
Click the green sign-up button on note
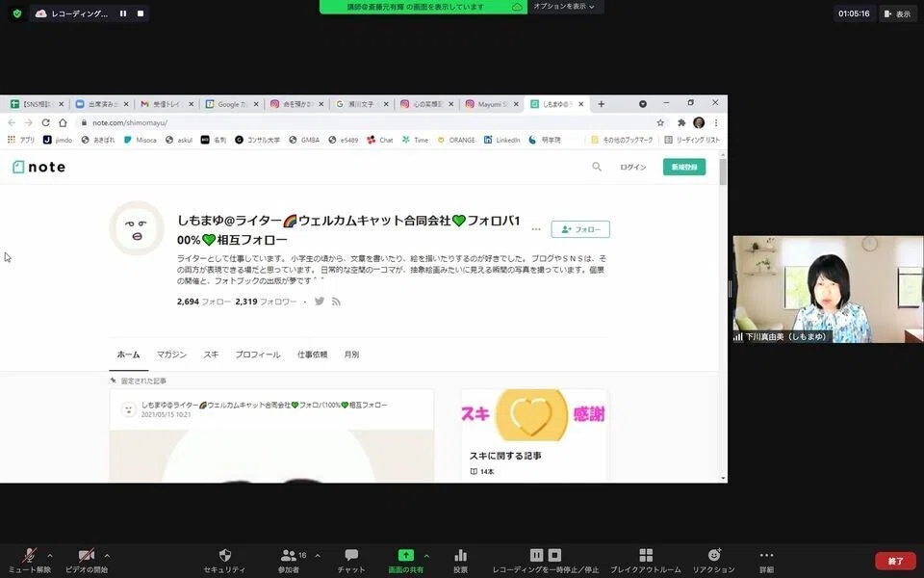point(684,167)
